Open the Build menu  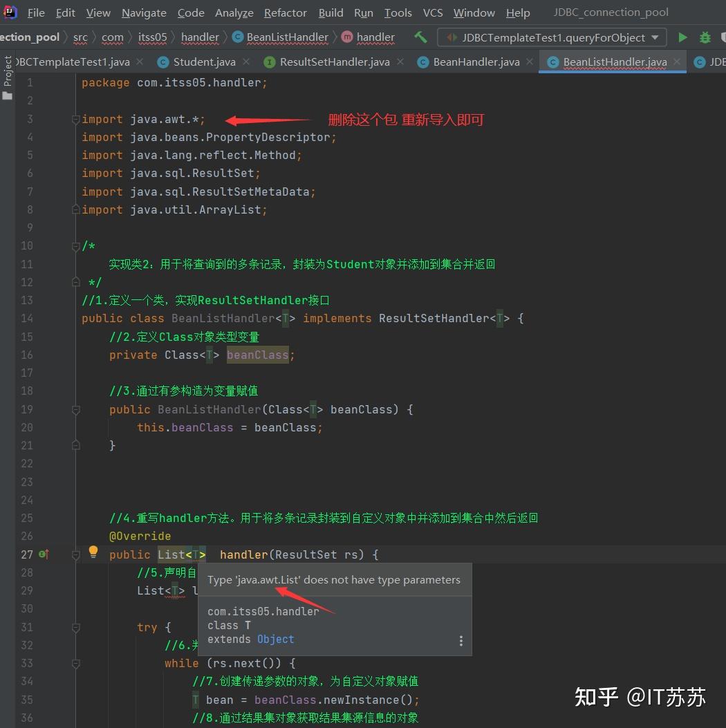(331, 12)
